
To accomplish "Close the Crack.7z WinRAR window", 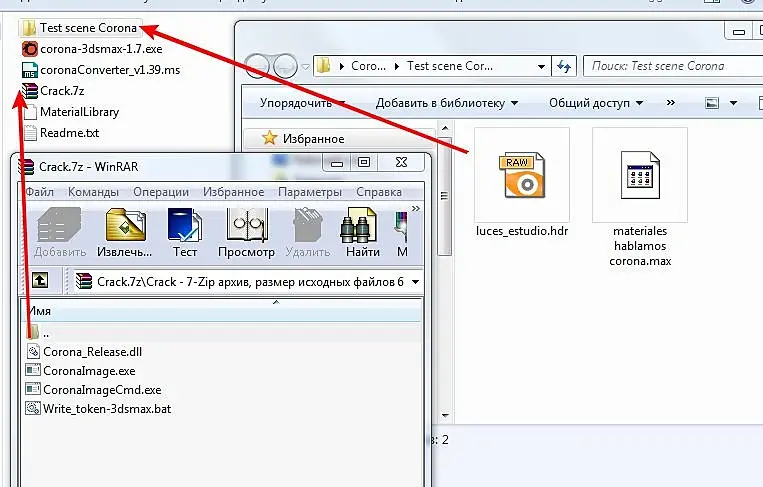I will tap(401, 162).
